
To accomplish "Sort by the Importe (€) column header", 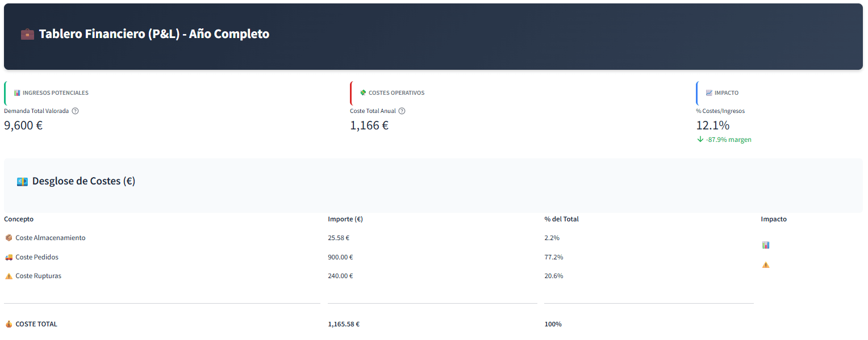I will [x=345, y=219].
